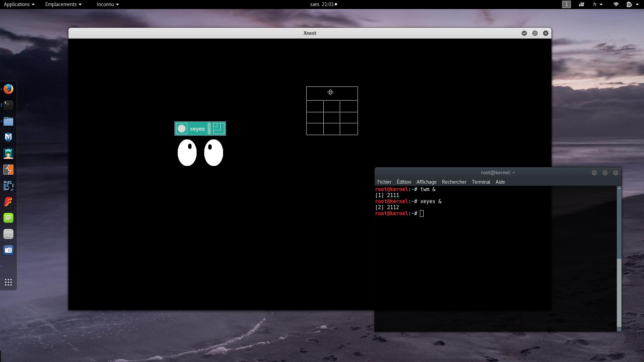Open Armitage icon in the dock

(8, 154)
